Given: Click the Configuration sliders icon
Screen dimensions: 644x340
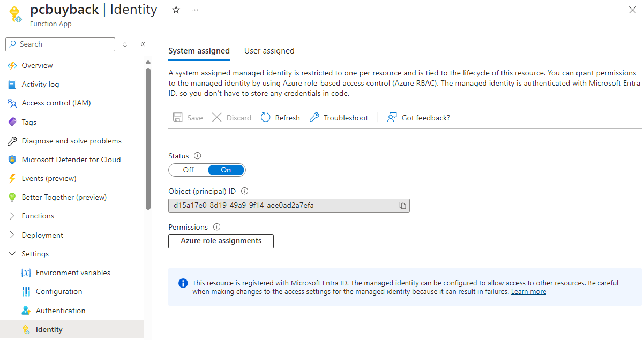Looking at the screenshot, I should (26, 291).
